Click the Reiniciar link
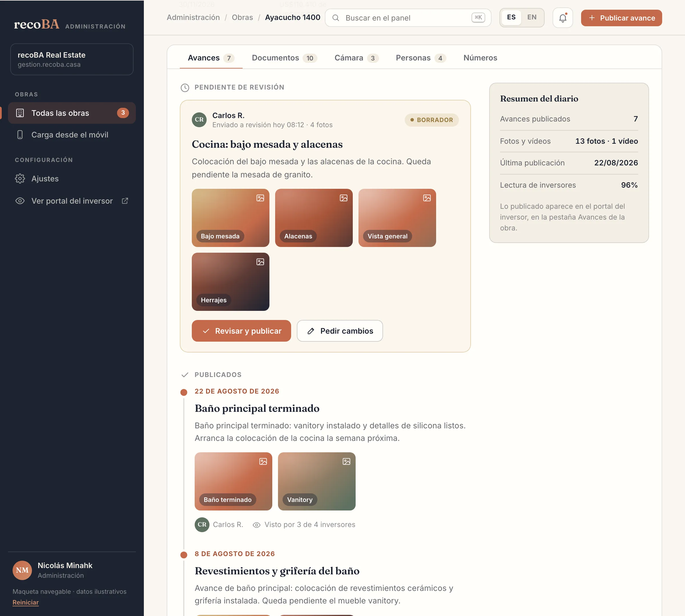This screenshot has height=616, width=685. (26, 603)
